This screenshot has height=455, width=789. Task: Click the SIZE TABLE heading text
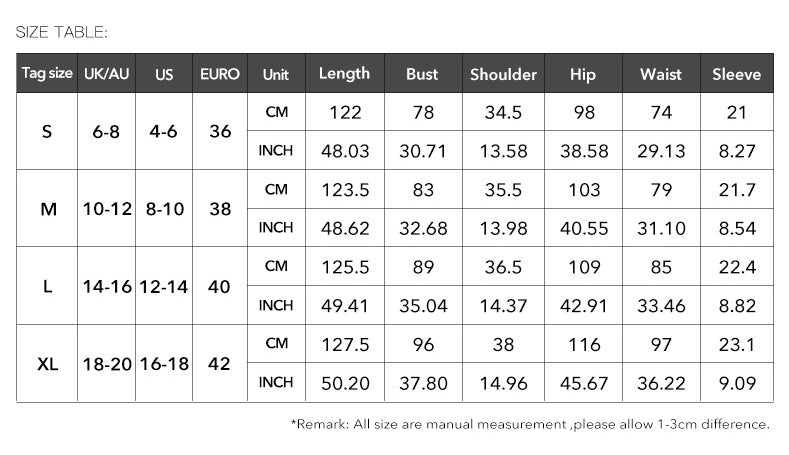click(x=61, y=33)
